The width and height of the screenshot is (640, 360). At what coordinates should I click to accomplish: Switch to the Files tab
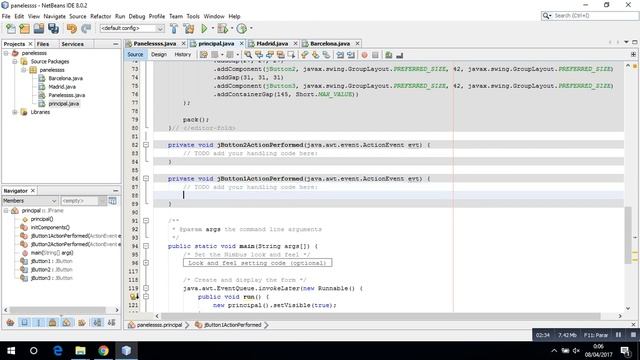click(x=42, y=44)
